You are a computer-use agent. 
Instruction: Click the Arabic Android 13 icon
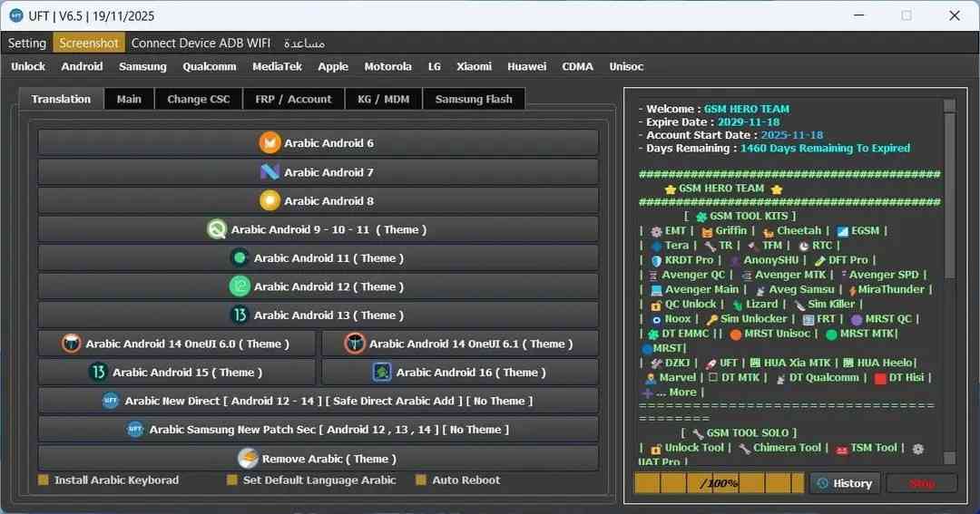coord(240,315)
